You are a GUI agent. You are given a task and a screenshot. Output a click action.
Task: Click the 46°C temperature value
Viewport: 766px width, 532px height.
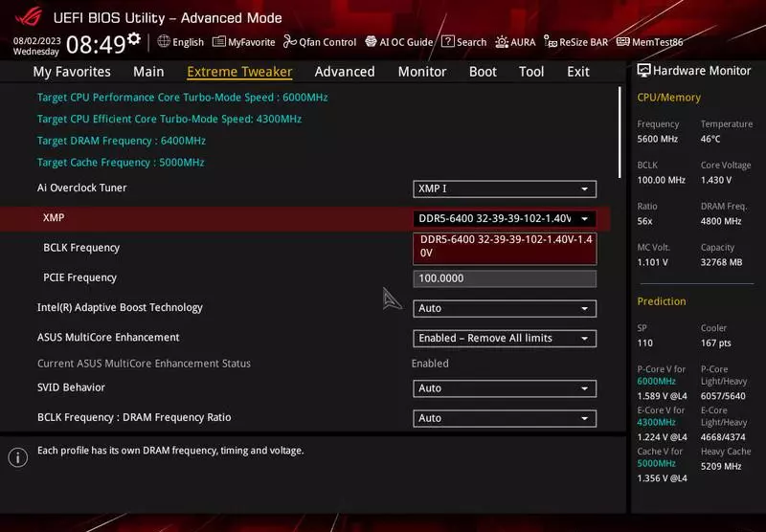click(710, 139)
